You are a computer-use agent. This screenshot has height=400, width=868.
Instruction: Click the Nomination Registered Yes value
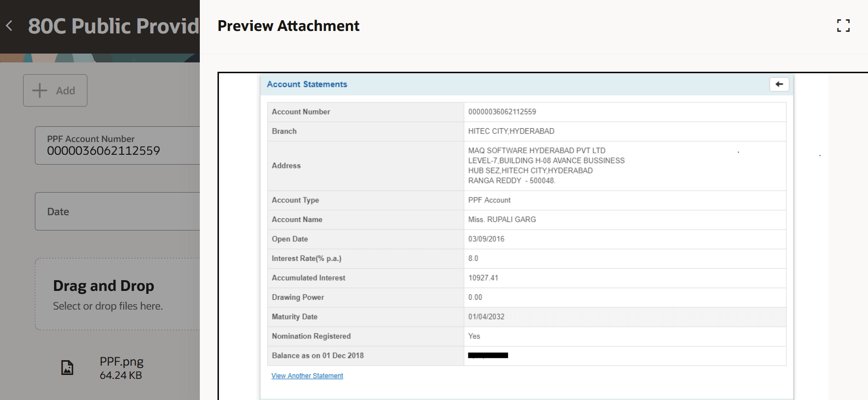click(x=474, y=336)
